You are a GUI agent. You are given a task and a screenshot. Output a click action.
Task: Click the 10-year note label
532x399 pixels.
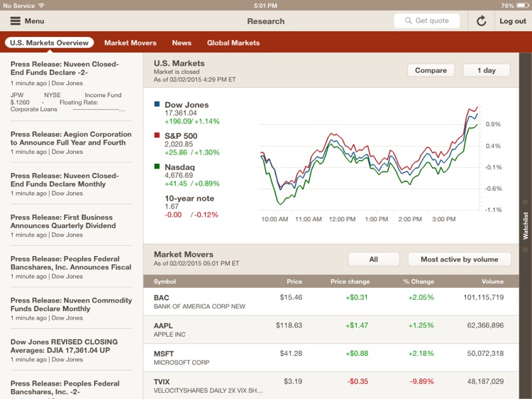coord(189,198)
